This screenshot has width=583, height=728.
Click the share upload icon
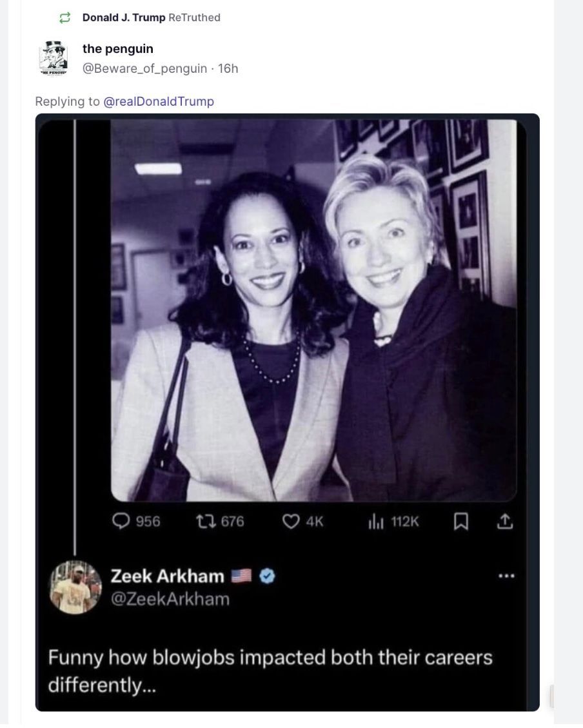coord(505,521)
